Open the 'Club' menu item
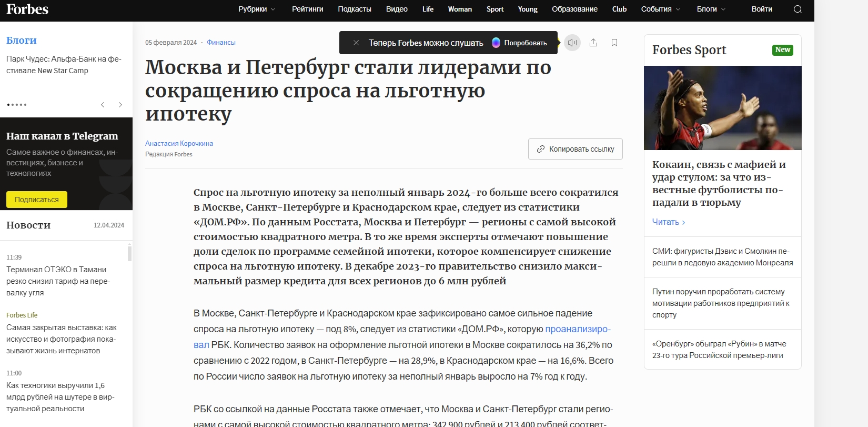The image size is (868, 427). pyautogui.click(x=619, y=9)
